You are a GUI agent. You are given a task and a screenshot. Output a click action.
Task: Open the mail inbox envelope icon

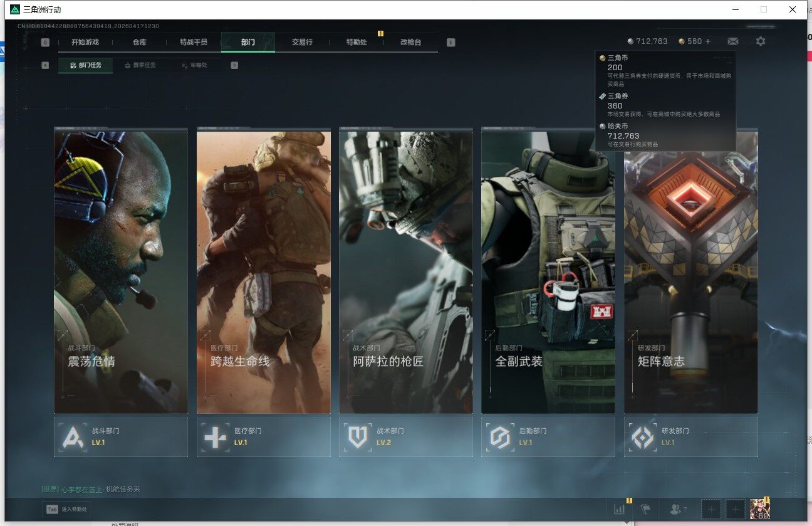733,41
